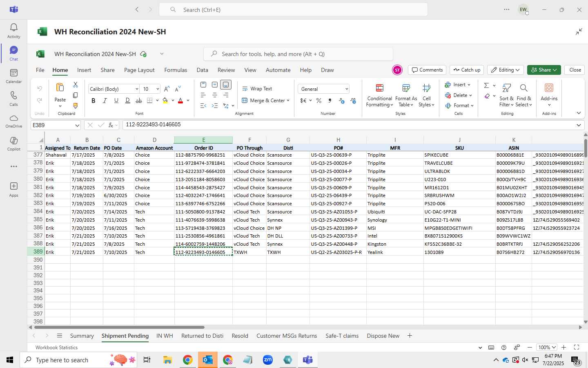Toggle Italic formatting
This screenshot has height=368, width=588.
click(105, 101)
